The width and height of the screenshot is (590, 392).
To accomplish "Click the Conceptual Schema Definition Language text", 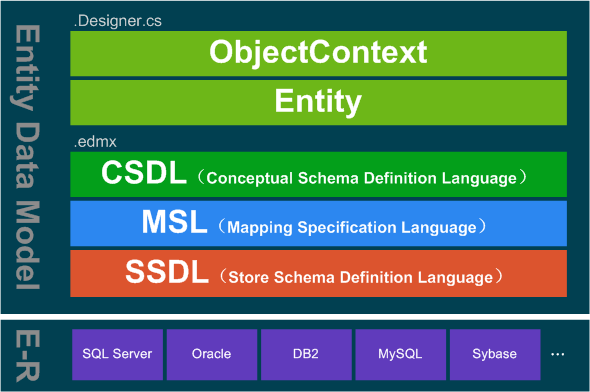I will tap(361, 178).
